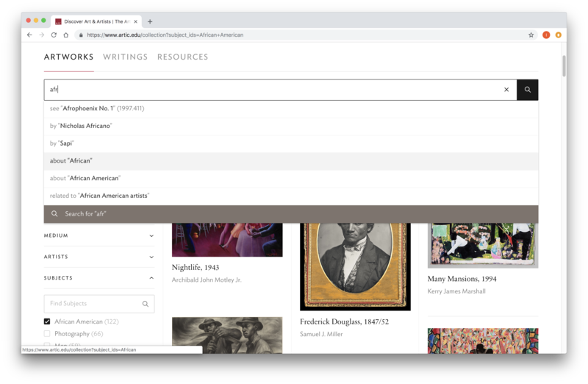Image resolution: width=588 pixels, height=384 pixels.
Task: Switch to the Writings tab
Action: 125,57
